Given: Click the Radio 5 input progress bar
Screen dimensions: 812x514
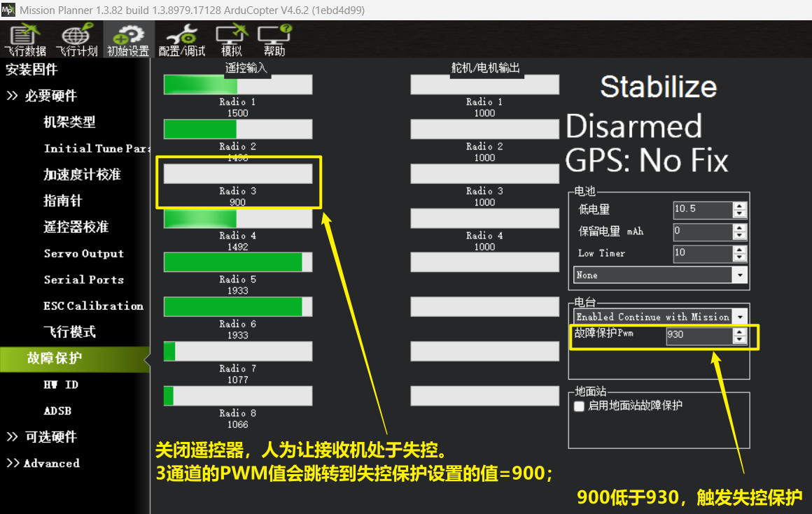Looking at the screenshot, I should pos(237,262).
